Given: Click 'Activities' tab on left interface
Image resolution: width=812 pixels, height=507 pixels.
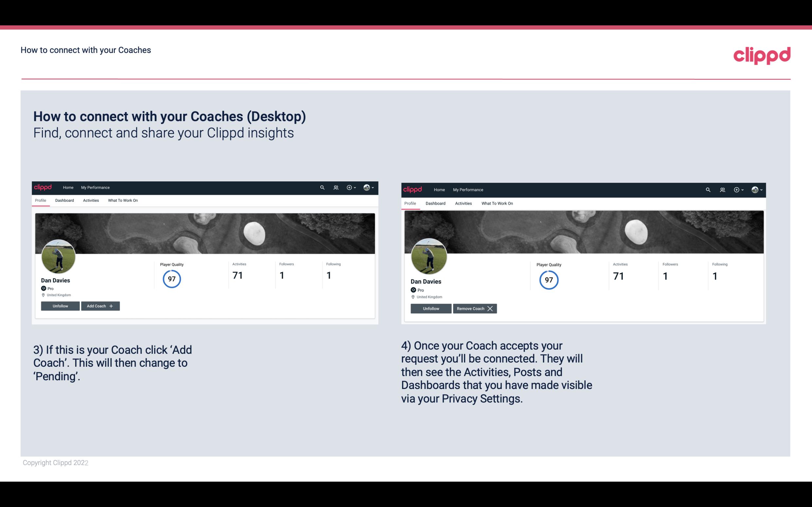Looking at the screenshot, I should (91, 200).
